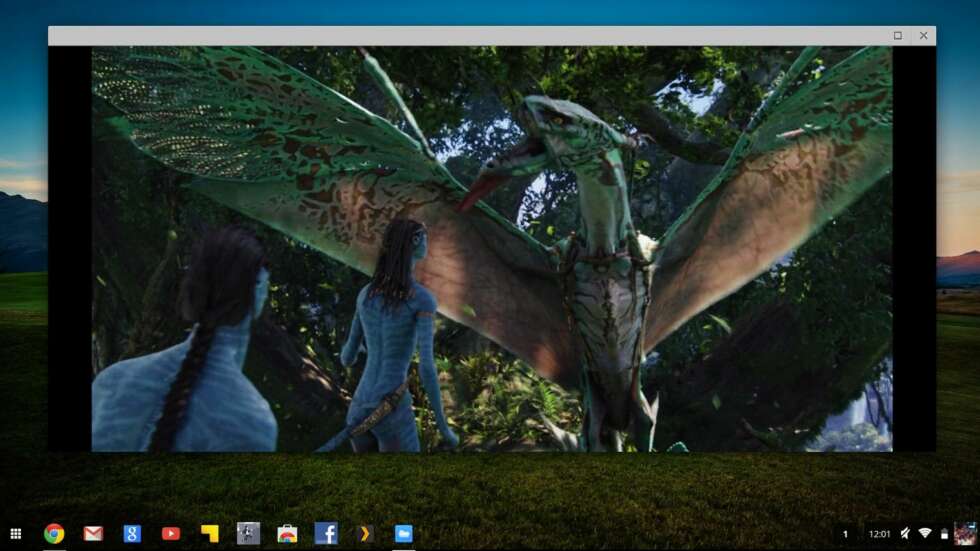Click the muted volume icon
The height and width of the screenshot is (551, 980).
click(x=905, y=534)
